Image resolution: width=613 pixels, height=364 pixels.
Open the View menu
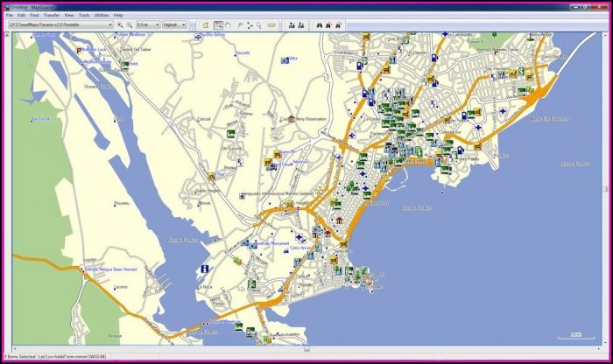69,15
